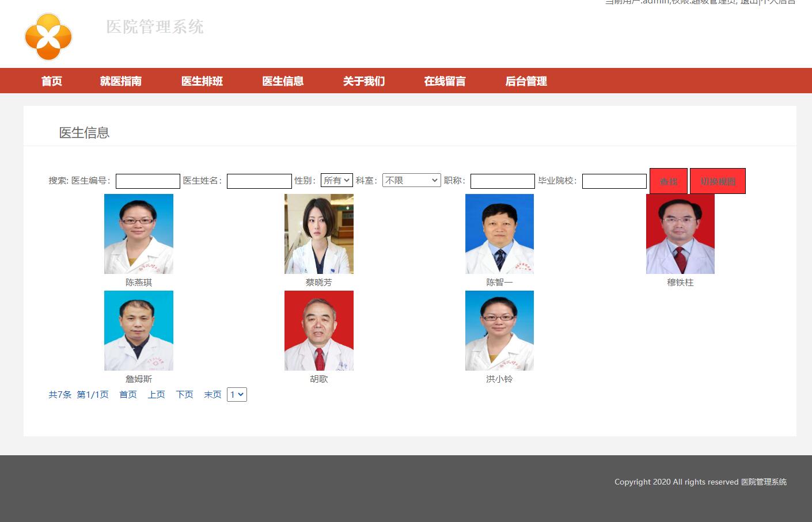Open the 就医指南 menu item
This screenshot has height=522, width=812.
(120, 81)
